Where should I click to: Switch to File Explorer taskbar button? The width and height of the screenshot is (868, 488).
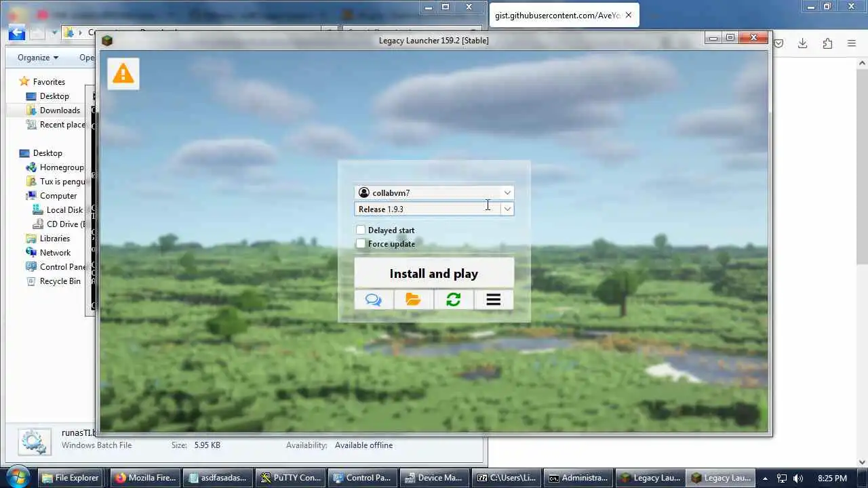[x=71, y=478]
